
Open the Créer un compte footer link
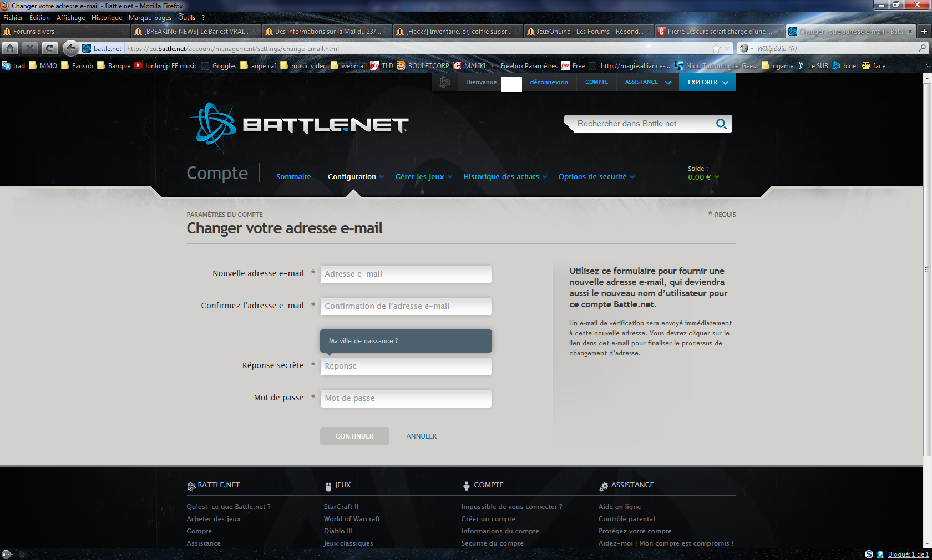(x=488, y=519)
